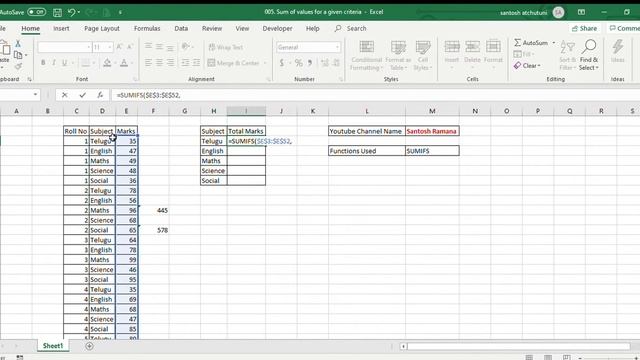Click the Save icon in title bar

point(57,12)
